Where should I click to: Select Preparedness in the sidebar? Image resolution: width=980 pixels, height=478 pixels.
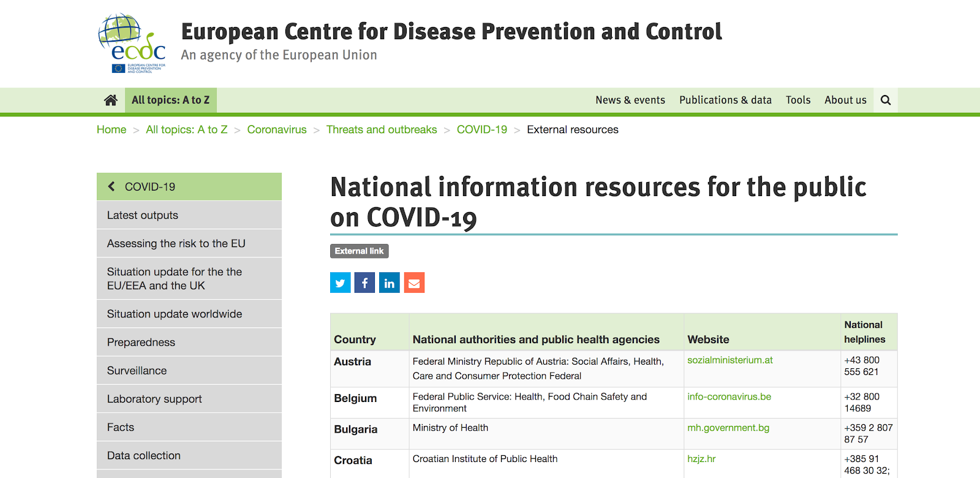coord(189,342)
